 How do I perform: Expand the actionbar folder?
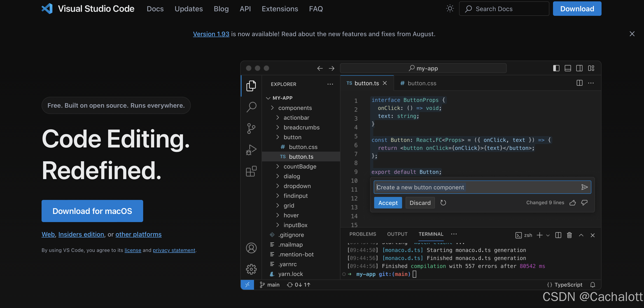(301, 117)
